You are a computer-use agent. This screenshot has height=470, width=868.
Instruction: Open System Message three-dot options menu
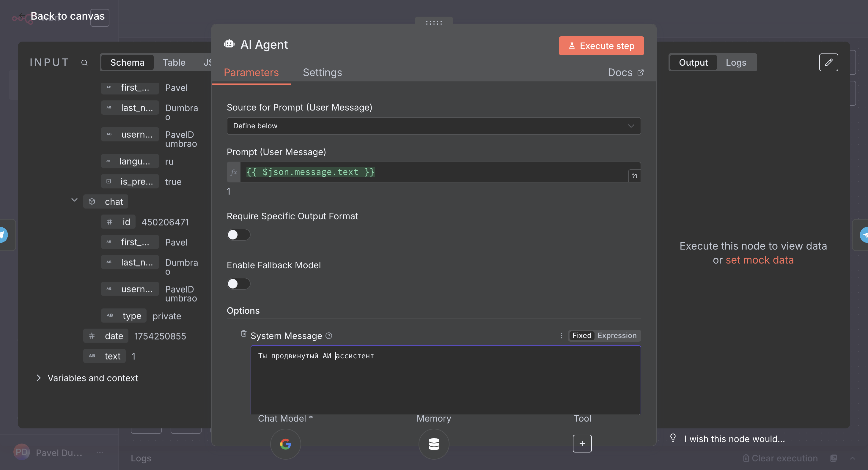(561, 336)
